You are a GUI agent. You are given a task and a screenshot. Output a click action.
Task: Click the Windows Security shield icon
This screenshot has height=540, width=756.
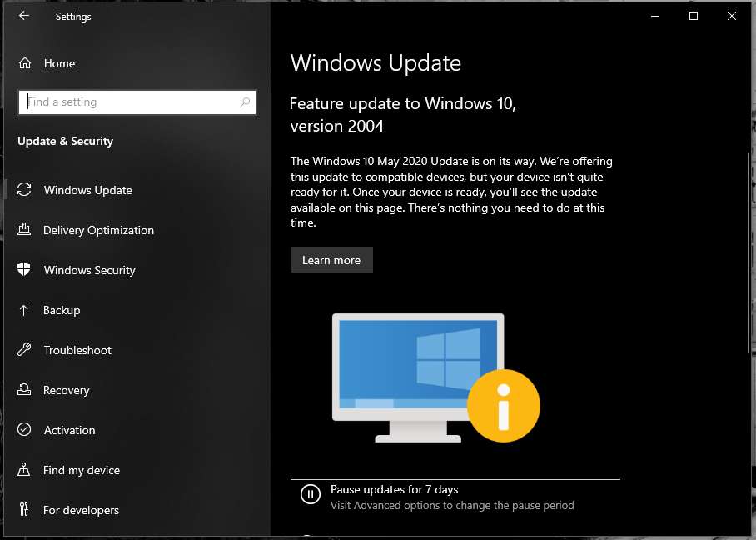23,269
